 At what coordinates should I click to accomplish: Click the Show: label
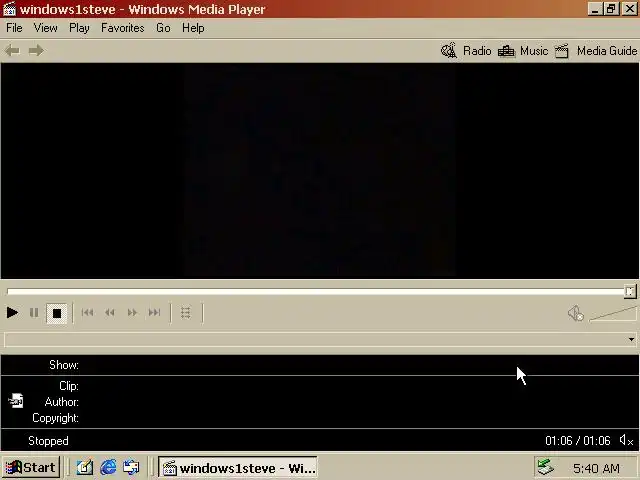64,365
